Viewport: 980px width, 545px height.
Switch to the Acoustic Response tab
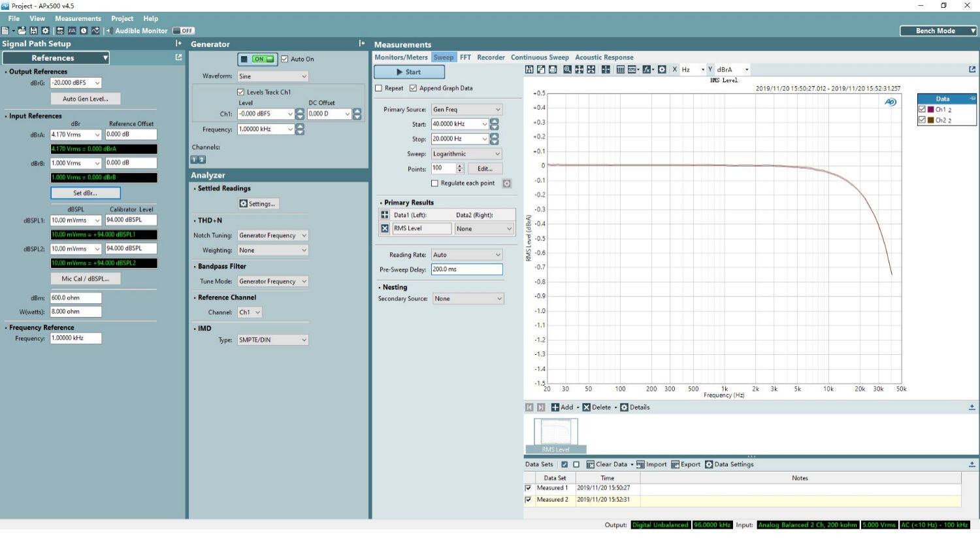(604, 58)
